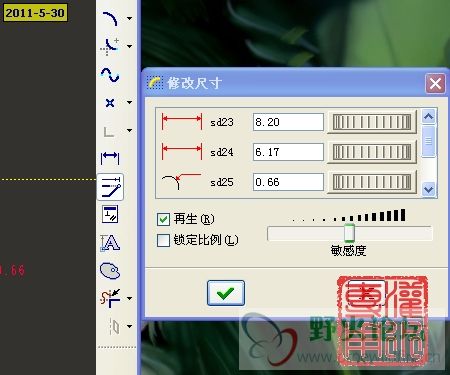Select the arc sketch tool
Image resolution: width=450 pixels, height=375 pixels.
[110, 19]
